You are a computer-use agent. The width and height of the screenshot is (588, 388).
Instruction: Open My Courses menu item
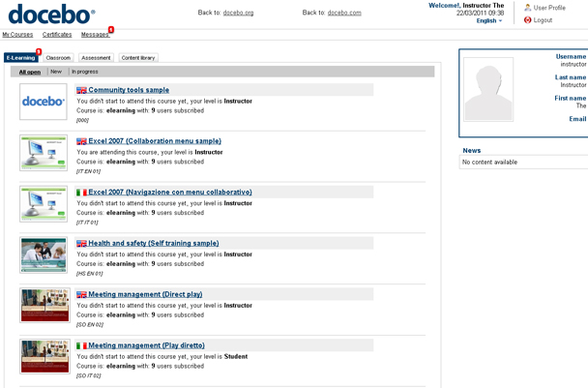(x=17, y=35)
